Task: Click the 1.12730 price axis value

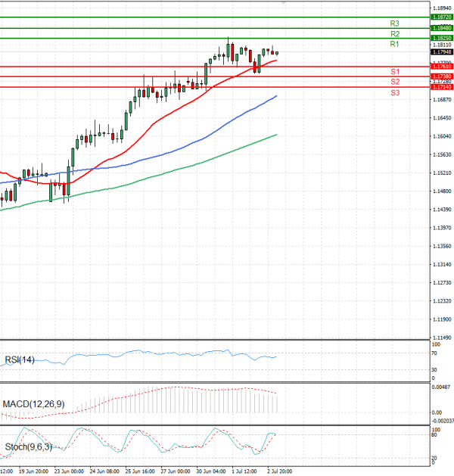Action: 442,283
